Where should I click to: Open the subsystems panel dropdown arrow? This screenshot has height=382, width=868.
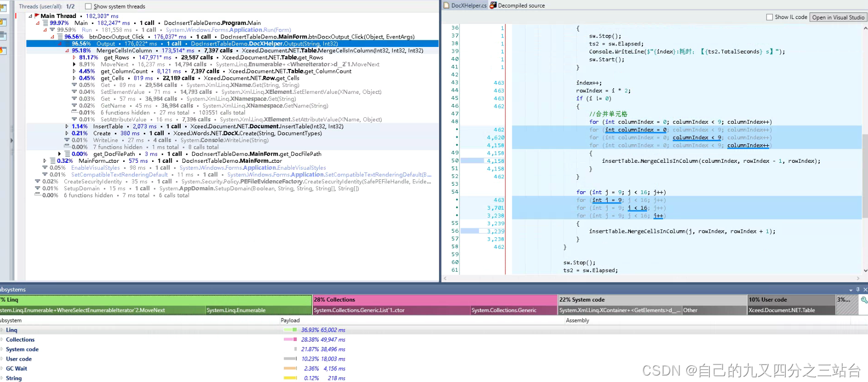click(851, 290)
